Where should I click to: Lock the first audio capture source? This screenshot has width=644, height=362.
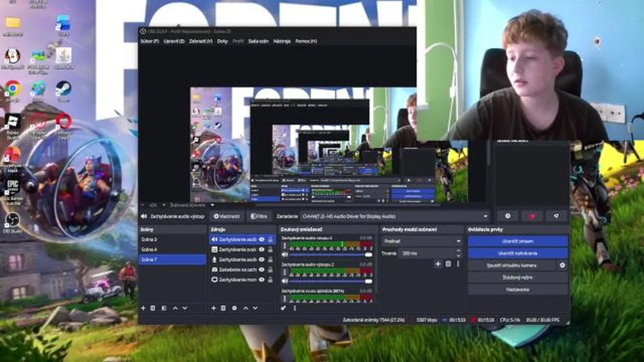pos(270,240)
